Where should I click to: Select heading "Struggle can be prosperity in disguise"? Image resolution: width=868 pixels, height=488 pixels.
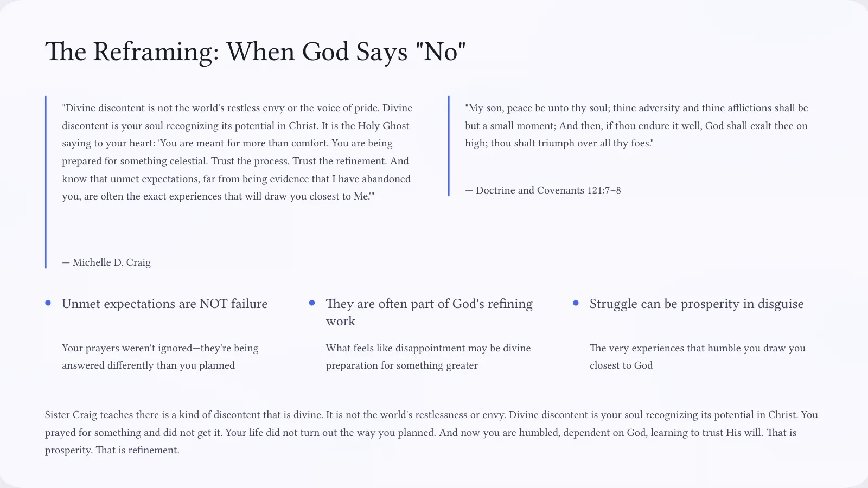point(697,304)
